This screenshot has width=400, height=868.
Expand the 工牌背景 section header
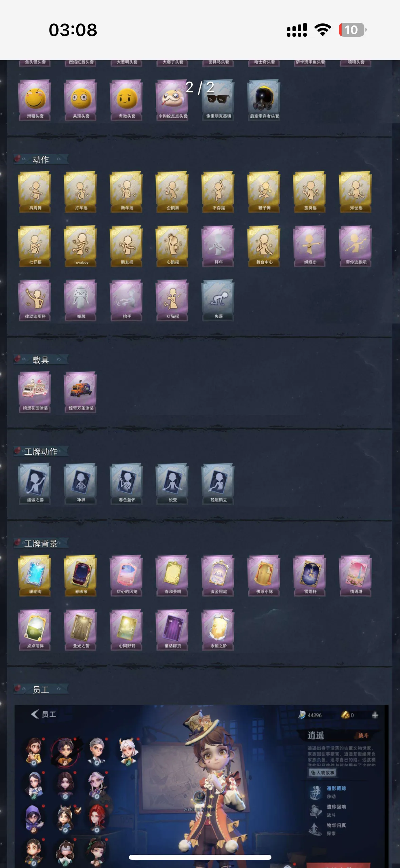click(41, 543)
